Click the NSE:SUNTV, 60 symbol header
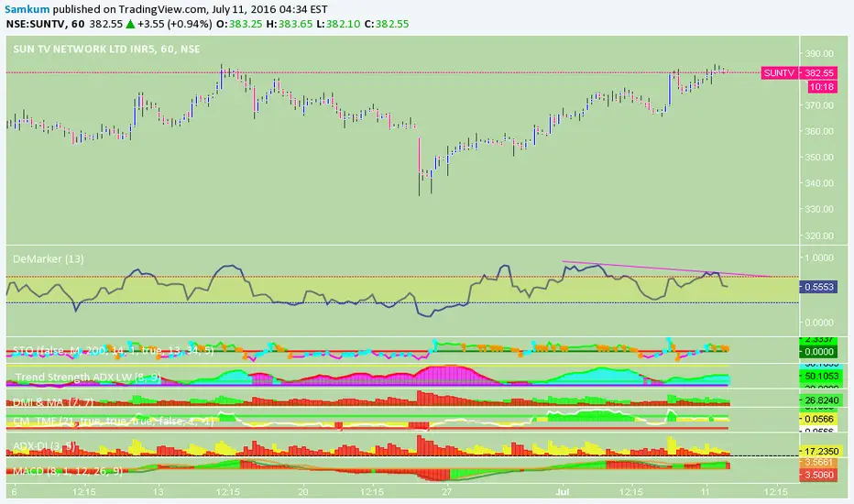 click(45, 24)
